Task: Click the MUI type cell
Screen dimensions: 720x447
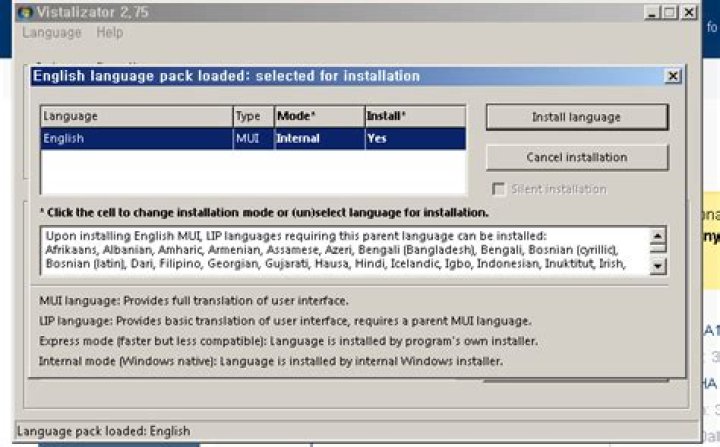Action: pyautogui.click(x=253, y=138)
